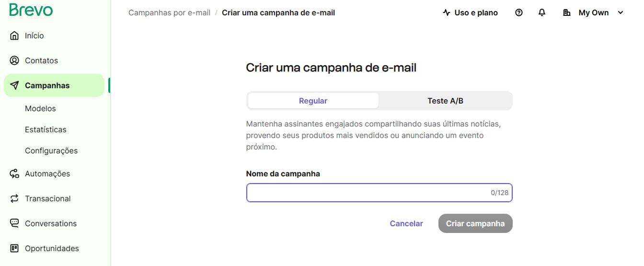Click the Conversations chat icon
The image size is (644, 266).
(x=14, y=223)
